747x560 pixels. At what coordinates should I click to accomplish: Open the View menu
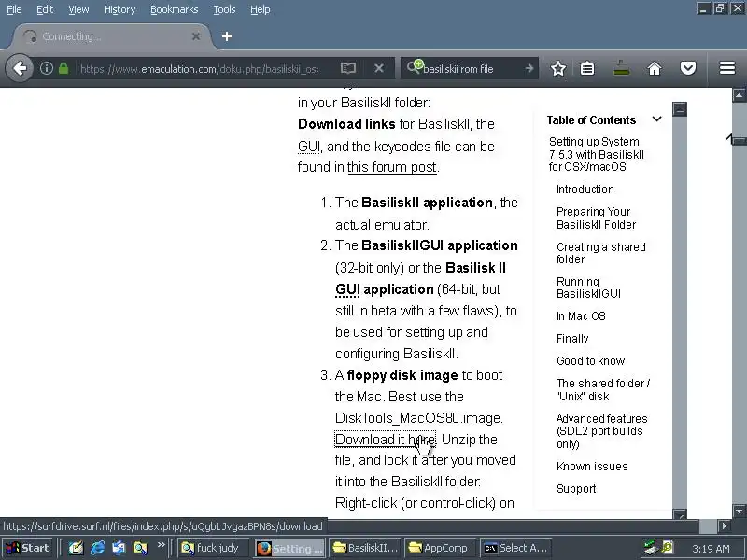[x=78, y=9]
